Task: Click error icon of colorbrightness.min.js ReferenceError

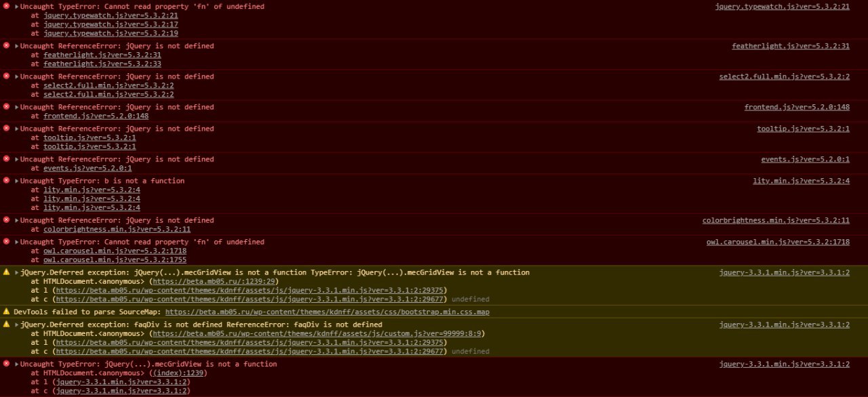Action: click(x=6, y=220)
